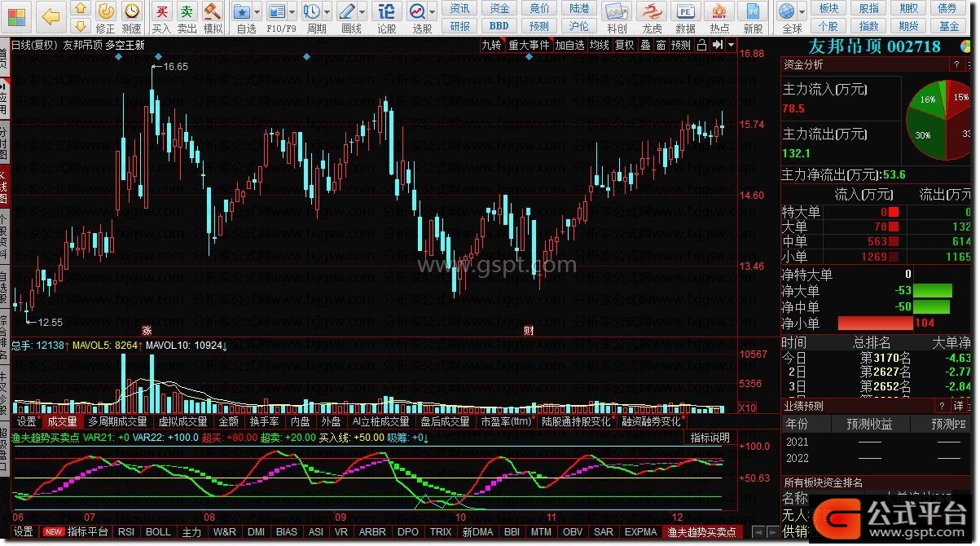Toggle 加自选 add to watchlist
This screenshot has width=980, height=546.
pos(570,45)
